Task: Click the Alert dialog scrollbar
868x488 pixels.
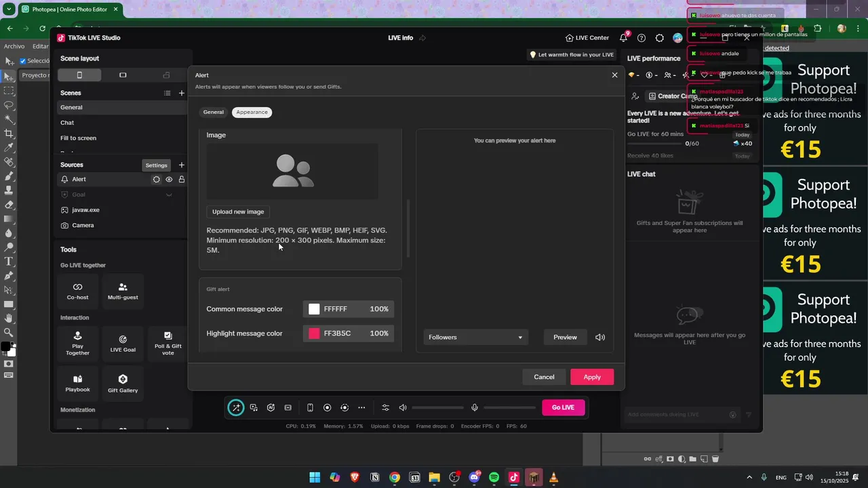Action: [x=408, y=228]
